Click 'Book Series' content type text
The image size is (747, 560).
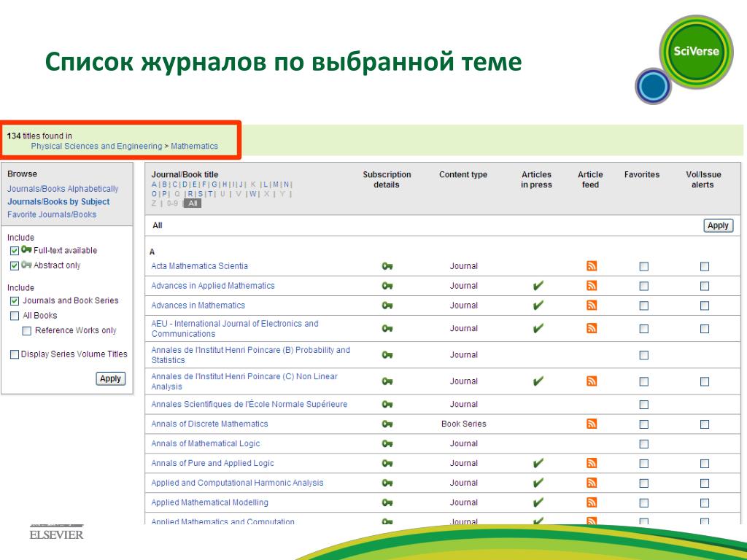click(x=463, y=424)
